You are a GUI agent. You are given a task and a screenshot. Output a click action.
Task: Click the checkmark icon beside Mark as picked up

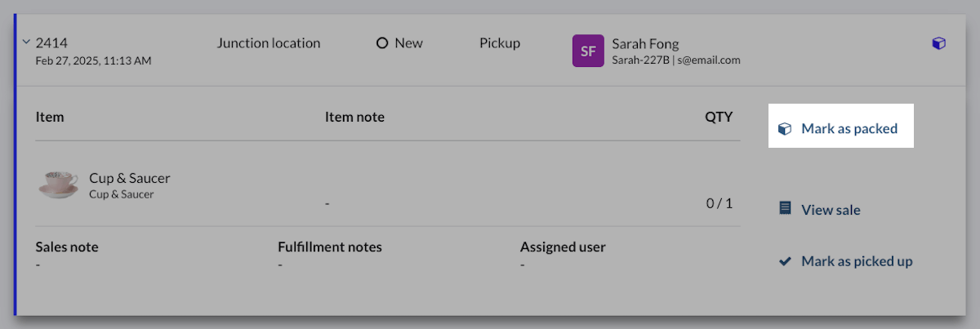[x=785, y=261]
